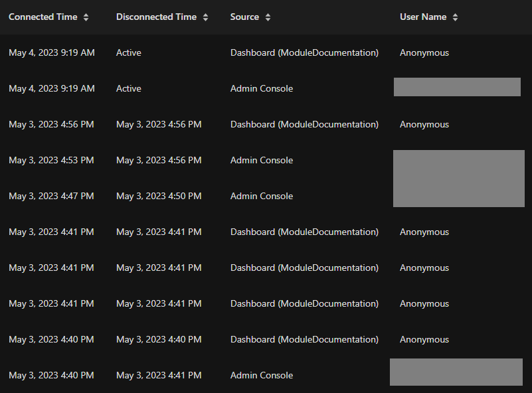Click the redacted user name in the second row
Viewport: 532px width, 393px height.
pos(456,87)
